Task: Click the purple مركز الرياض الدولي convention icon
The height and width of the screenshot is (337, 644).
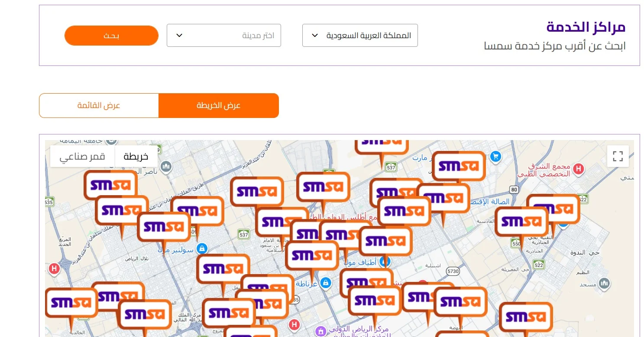Action: [320, 331]
